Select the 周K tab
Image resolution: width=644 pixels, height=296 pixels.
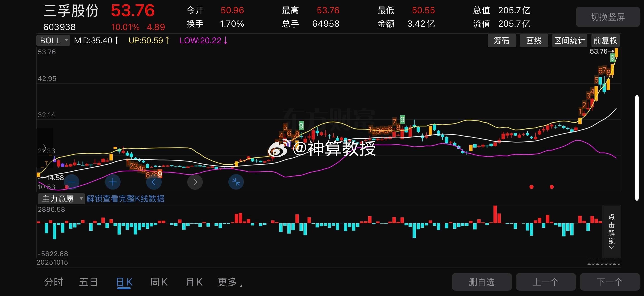coord(159,282)
